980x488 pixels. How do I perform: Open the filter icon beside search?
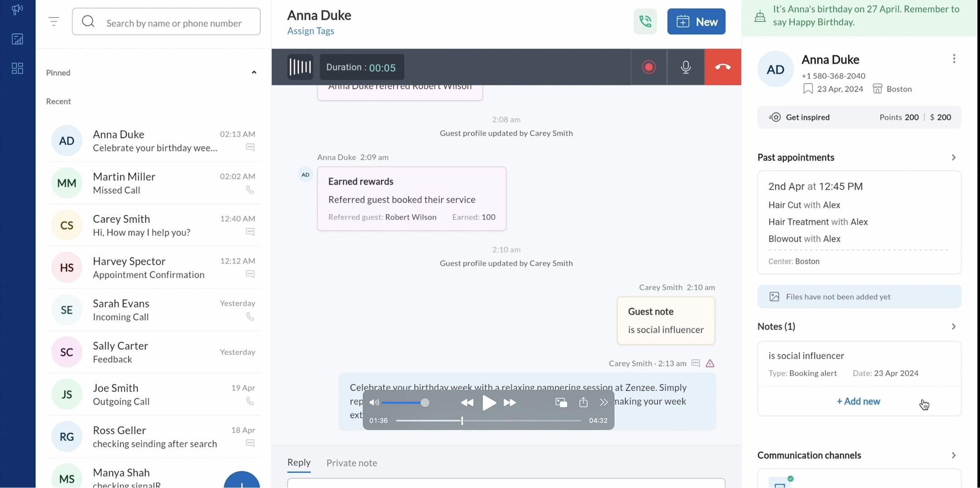click(54, 21)
